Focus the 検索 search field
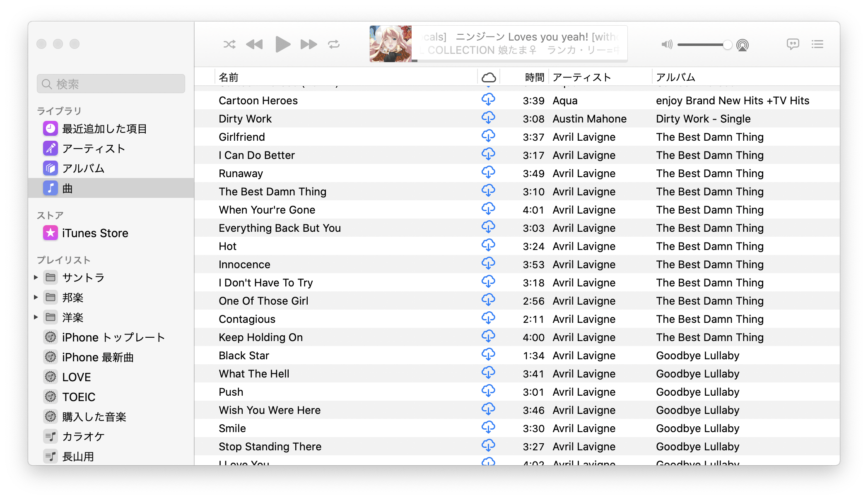868x500 pixels. tap(111, 84)
